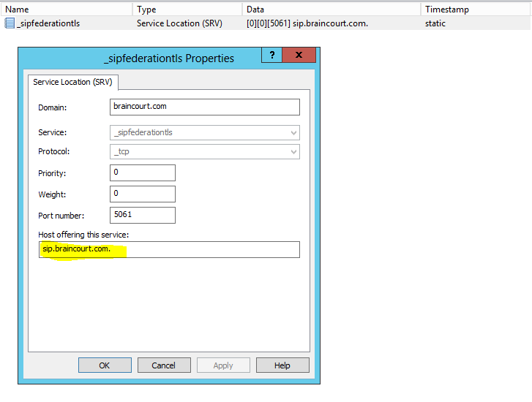Sort by the Timestamp column header

click(476, 10)
